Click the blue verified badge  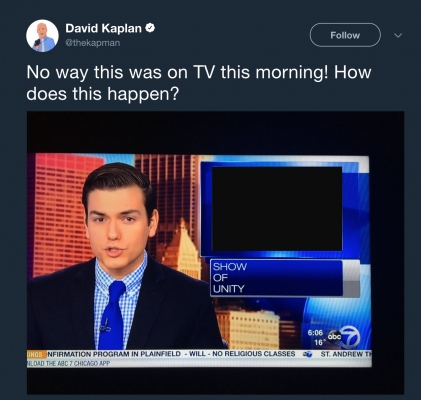[150, 28]
